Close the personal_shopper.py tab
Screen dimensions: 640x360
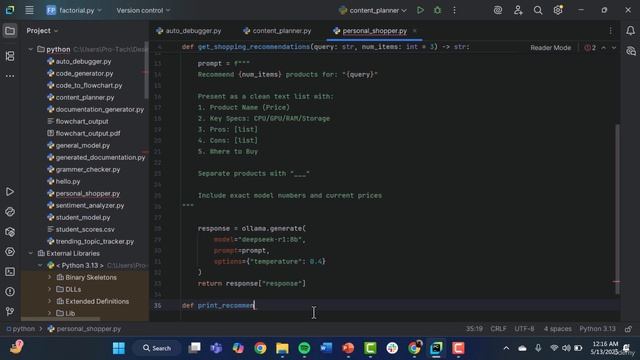point(414,31)
